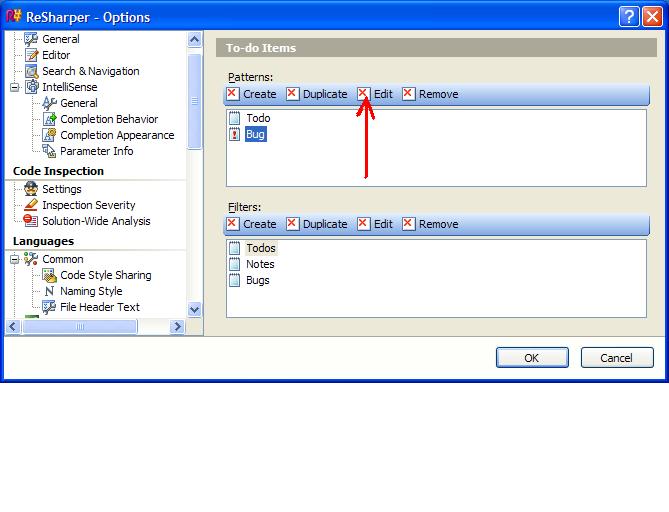Click the Completion Behavior icon
Viewport: 669px width, 512px height.
[x=49, y=119]
